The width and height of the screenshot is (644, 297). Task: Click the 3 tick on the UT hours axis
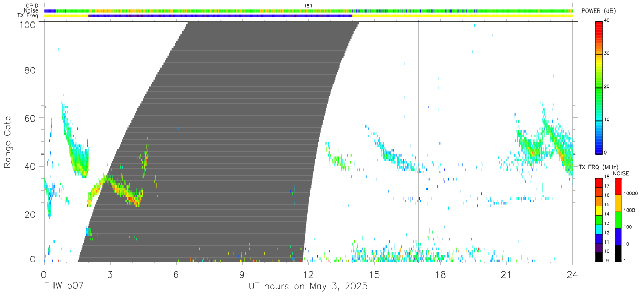110,274
